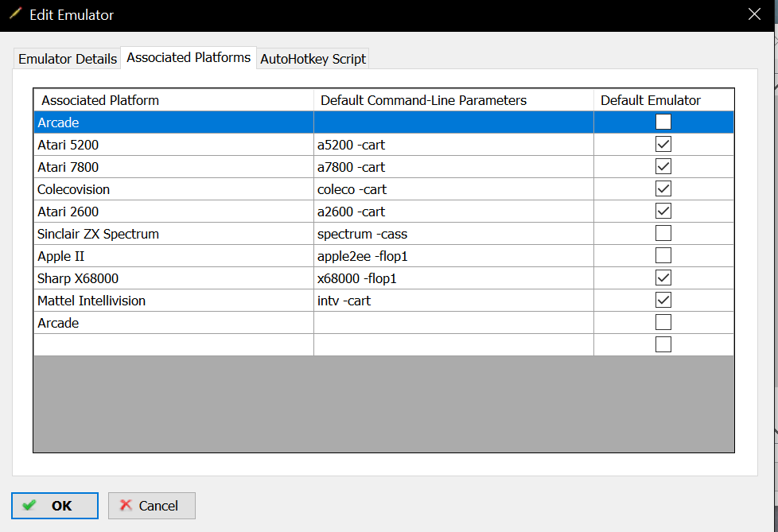This screenshot has height=532, width=778.
Task: Uncheck Default Emulator for Atari 7800
Action: click(x=663, y=166)
